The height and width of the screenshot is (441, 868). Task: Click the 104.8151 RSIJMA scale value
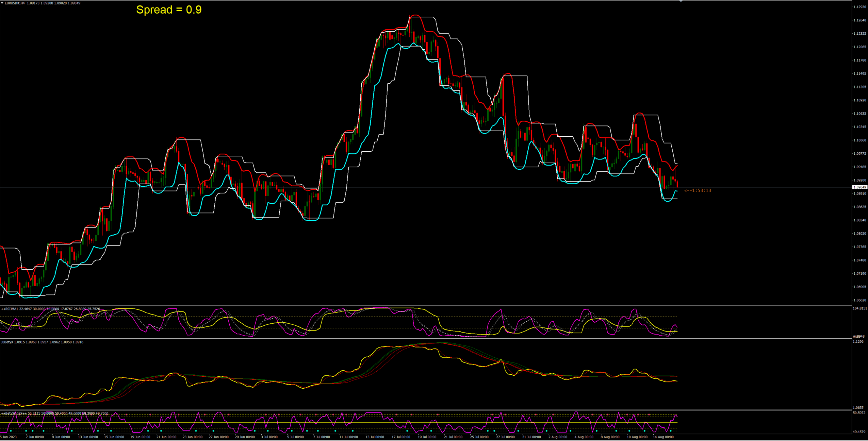860,308
